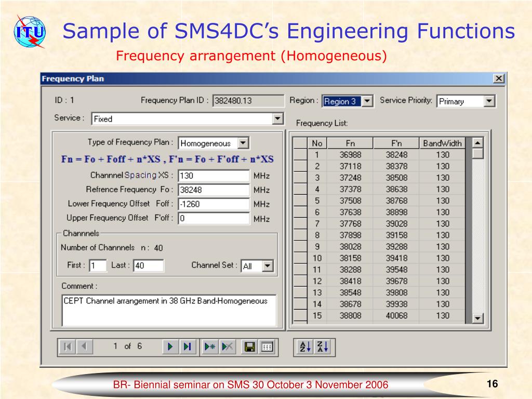
Task: Click Channel Spacing XS input field
Action: pos(214,176)
